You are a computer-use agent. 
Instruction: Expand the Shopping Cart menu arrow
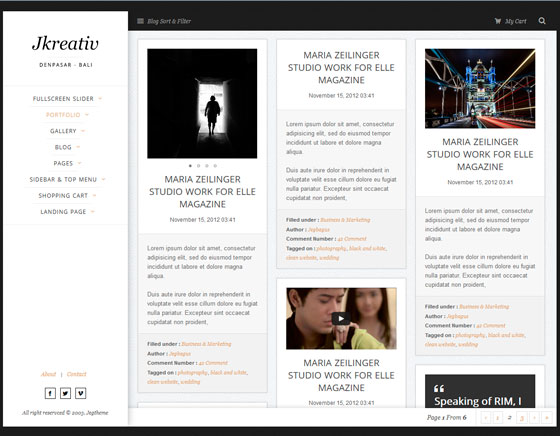pos(94,196)
